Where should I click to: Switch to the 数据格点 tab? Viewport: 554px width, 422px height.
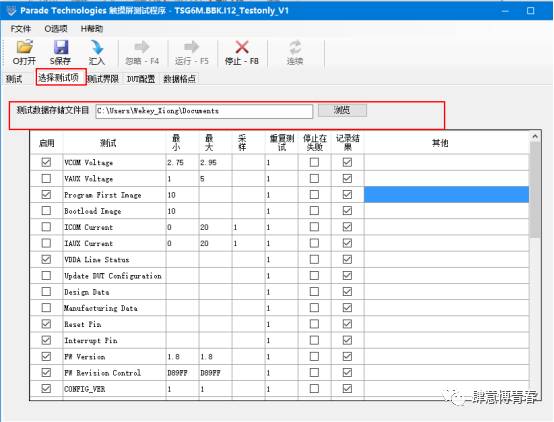(179, 79)
